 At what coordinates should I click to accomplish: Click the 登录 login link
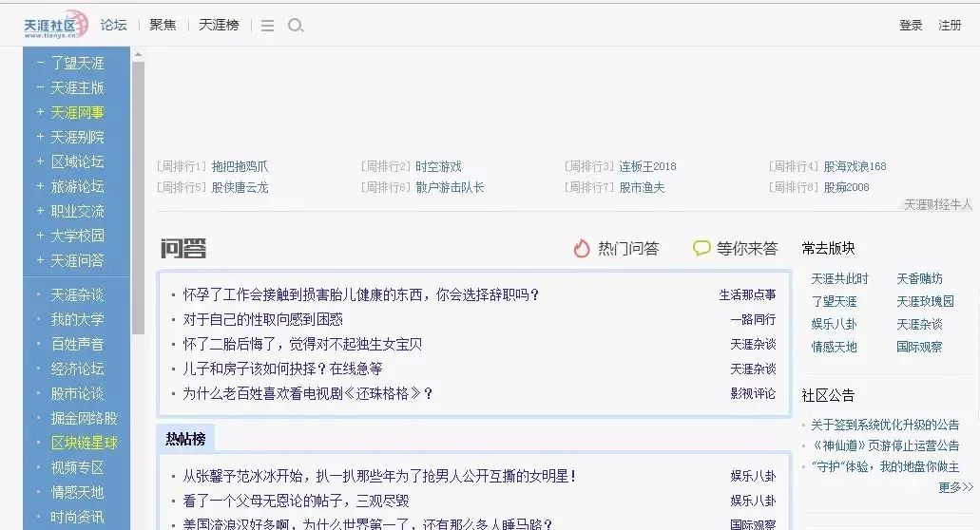[911, 26]
